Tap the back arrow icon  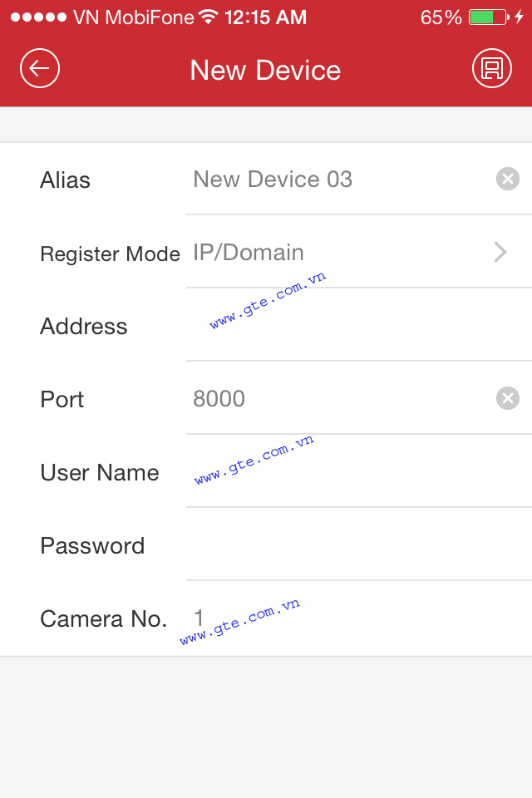click(40, 69)
